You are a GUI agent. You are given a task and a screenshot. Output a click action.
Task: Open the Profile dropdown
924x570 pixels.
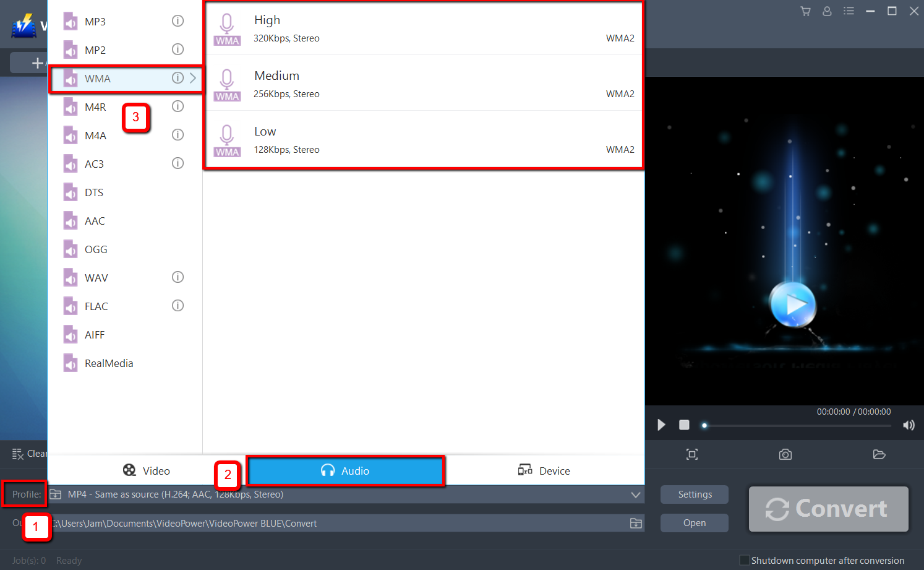point(635,494)
